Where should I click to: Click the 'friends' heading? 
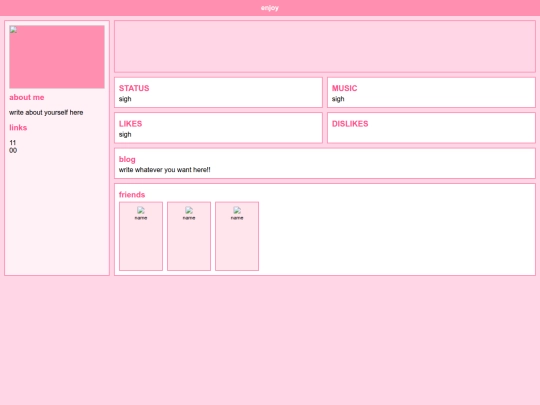click(132, 195)
